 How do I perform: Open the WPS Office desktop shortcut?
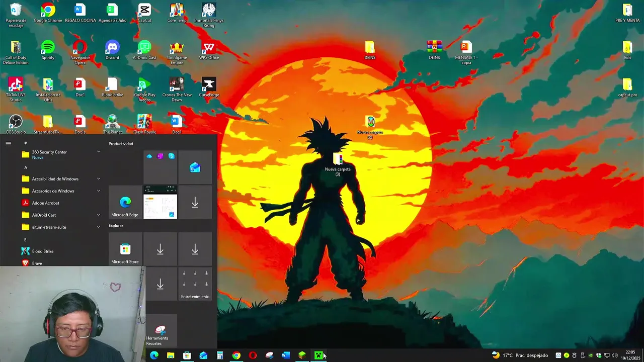tap(209, 50)
